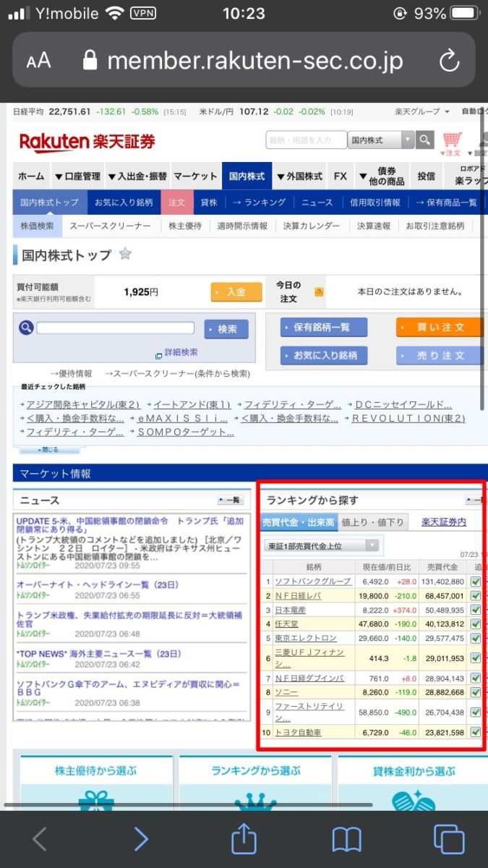Open the 株主優待から選ぶ gift tile
Viewport: 488px width, 868px height.
tap(96, 783)
